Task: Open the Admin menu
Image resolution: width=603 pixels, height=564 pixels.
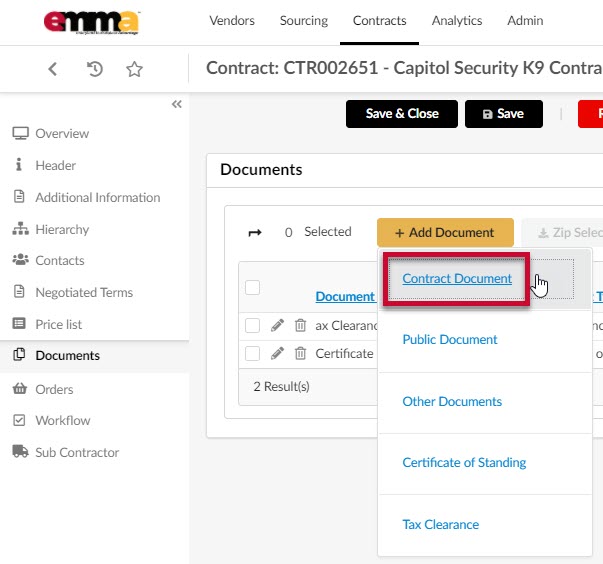Action: (x=525, y=20)
